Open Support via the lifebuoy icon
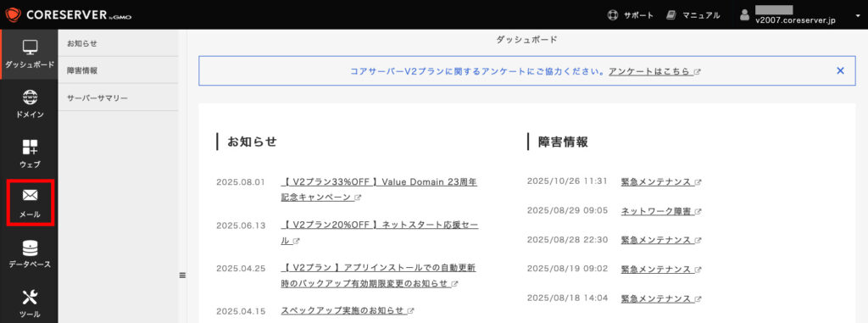Image resolution: width=868 pixels, height=323 pixels. [x=612, y=15]
